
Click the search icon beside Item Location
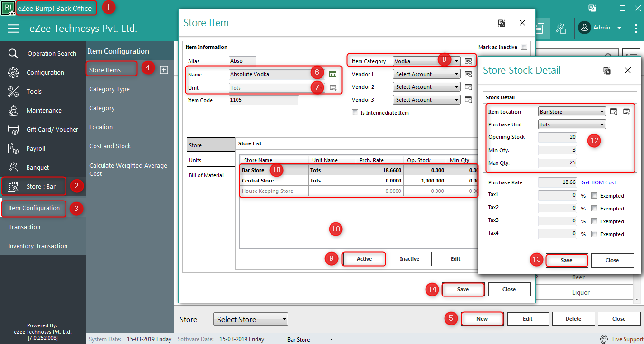[x=614, y=112]
